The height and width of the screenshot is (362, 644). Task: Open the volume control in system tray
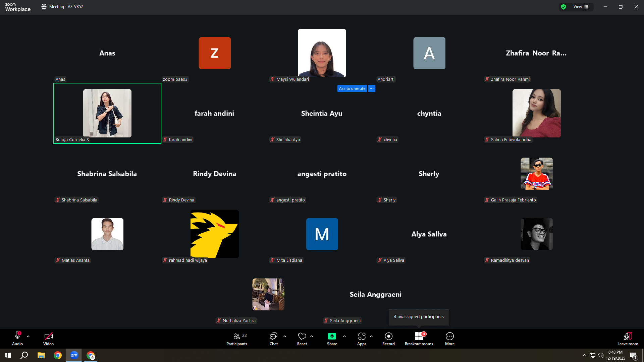(x=601, y=355)
